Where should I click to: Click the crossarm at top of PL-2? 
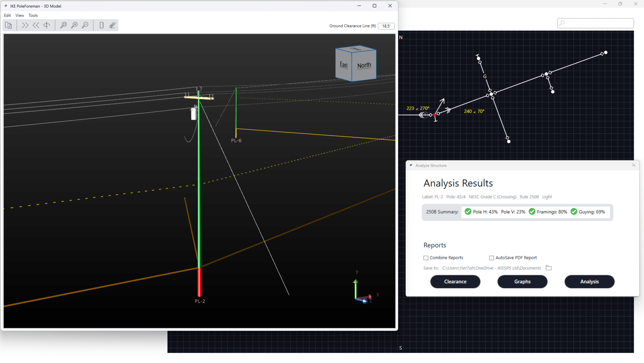[199, 97]
